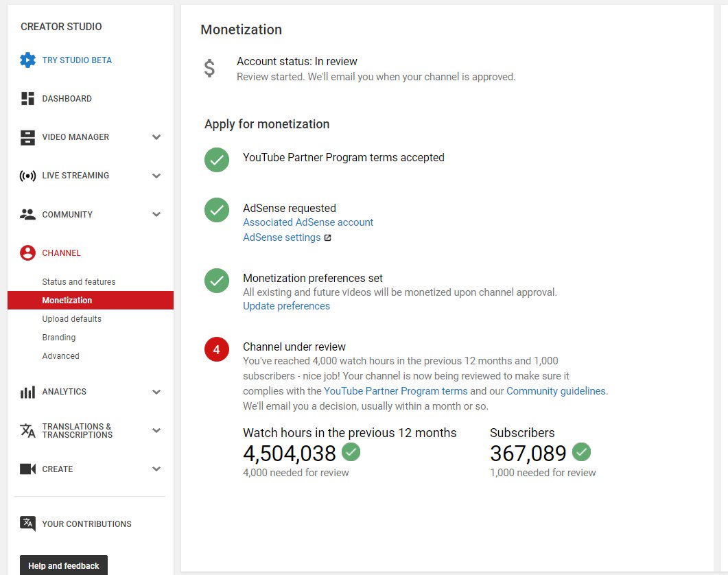This screenshot has width=728, height=575.
Task: Select the Monetization sidebar item
Action: [91, 300]
